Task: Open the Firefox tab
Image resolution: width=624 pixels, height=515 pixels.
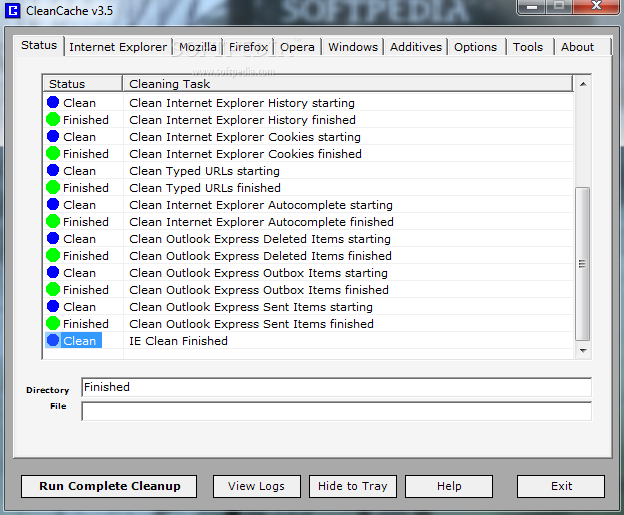Action: click(248, 47)
